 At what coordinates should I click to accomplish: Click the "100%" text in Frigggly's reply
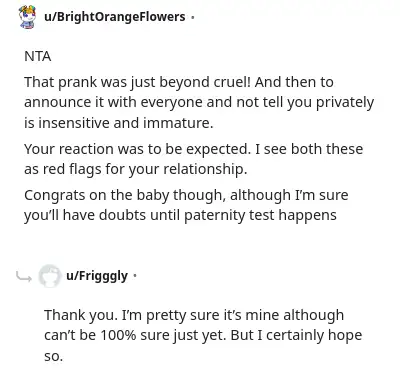click(118, 335)
